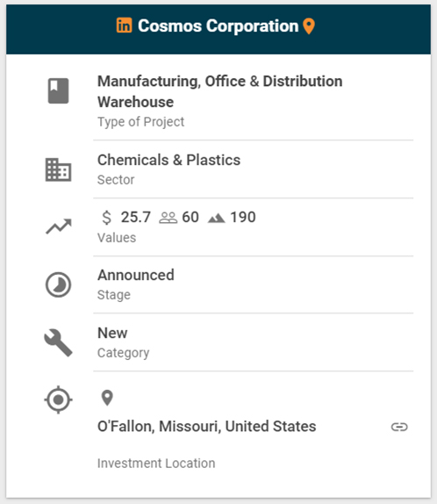Click the Manufacturing, Office & Distribution Warehouse entry
This screenshot has height=504, width=437.
click(x=219, y=91)
